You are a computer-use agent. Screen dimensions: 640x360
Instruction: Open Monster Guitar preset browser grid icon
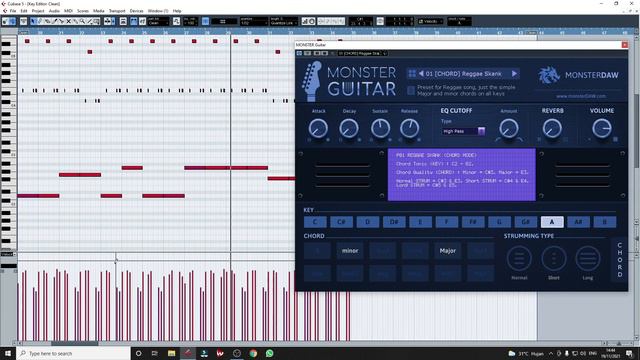(412, 74)
